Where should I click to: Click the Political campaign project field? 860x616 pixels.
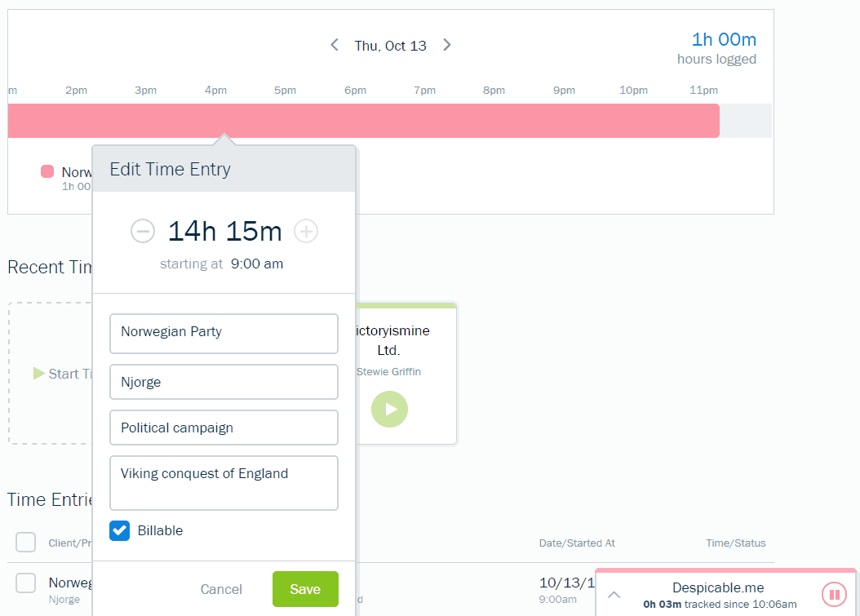(224, 428)
